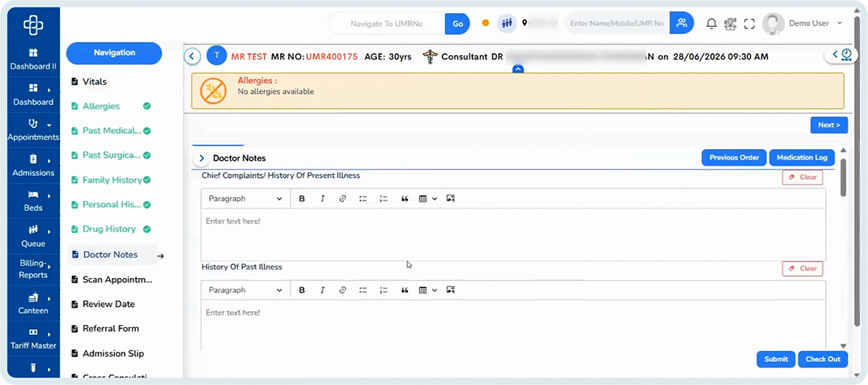Toggle bold in History Of Past Illness editor

point(302,290)
